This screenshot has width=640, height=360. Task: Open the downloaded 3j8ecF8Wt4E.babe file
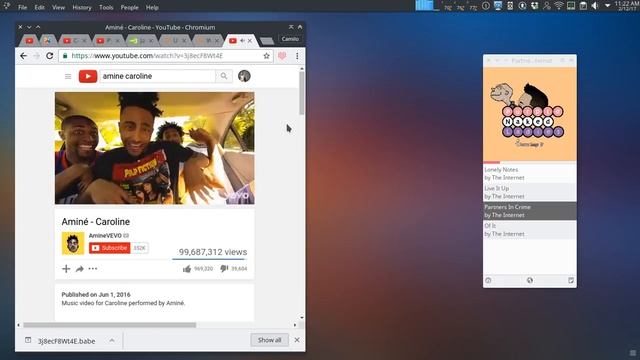67,341
